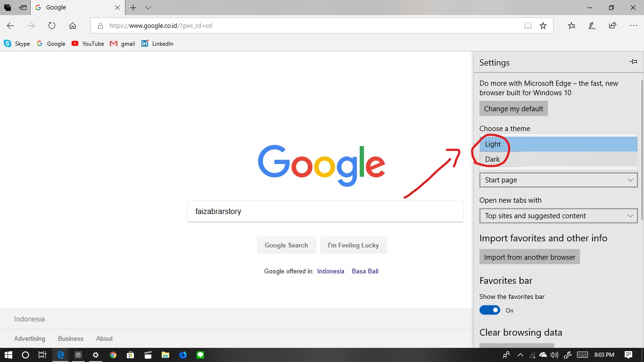Click the Skype favorites bar icon
The height and width of the screenshot is (362, 644).
tap(8, 43)
